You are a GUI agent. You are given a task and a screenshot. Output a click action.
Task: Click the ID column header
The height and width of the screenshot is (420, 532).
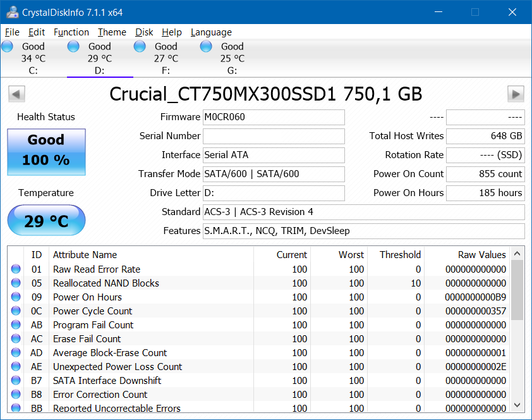(x=37, y=255)
